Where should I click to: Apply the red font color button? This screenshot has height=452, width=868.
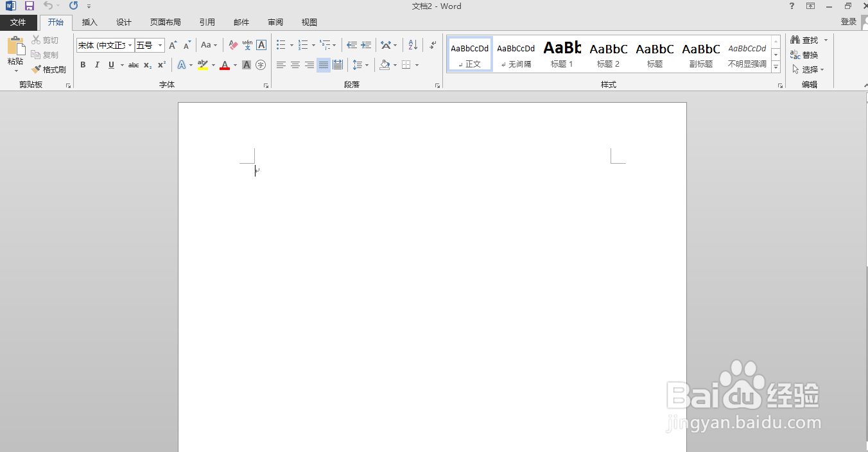[x=224, y=65]
